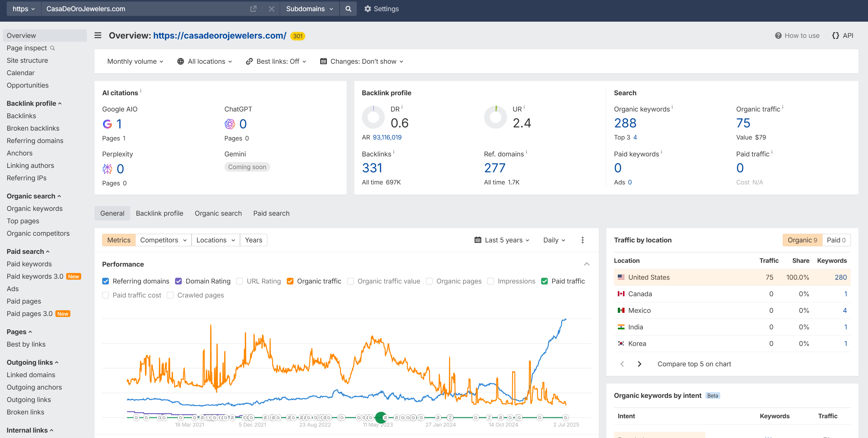The image size is (868, 438).
Task: Click the info icon beside Organic keywords
Action: [672, 107]
